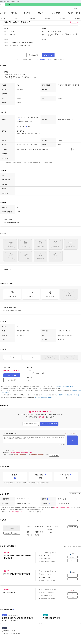
Task: Open the 실업급여 menu
Action: [x=40, y=13]
